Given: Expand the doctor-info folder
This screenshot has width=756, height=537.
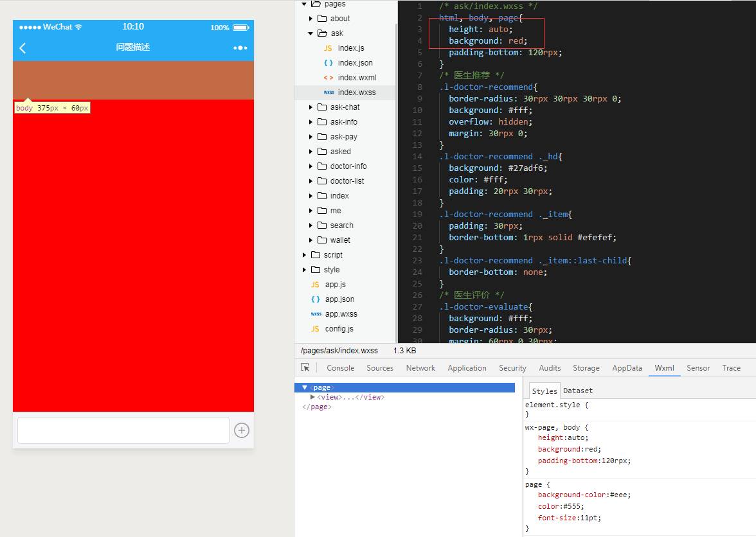Looking at the screenshot, I should tap(311, 166).
